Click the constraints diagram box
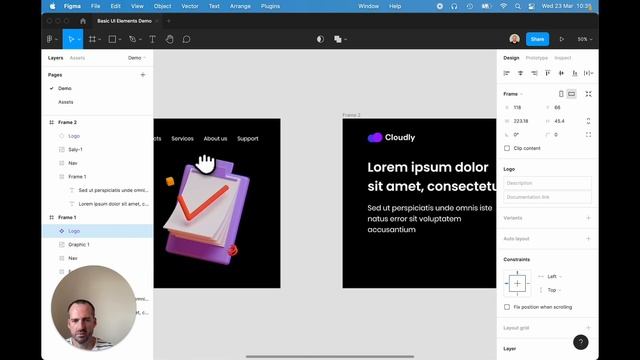The height and width of the screenshot is (360, 640). point(517,283)
